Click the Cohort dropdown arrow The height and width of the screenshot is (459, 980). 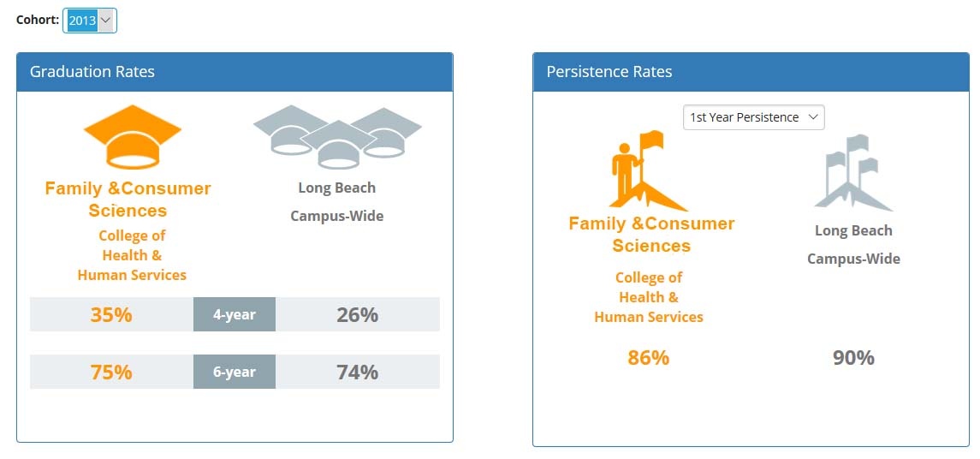pos(105,20)
